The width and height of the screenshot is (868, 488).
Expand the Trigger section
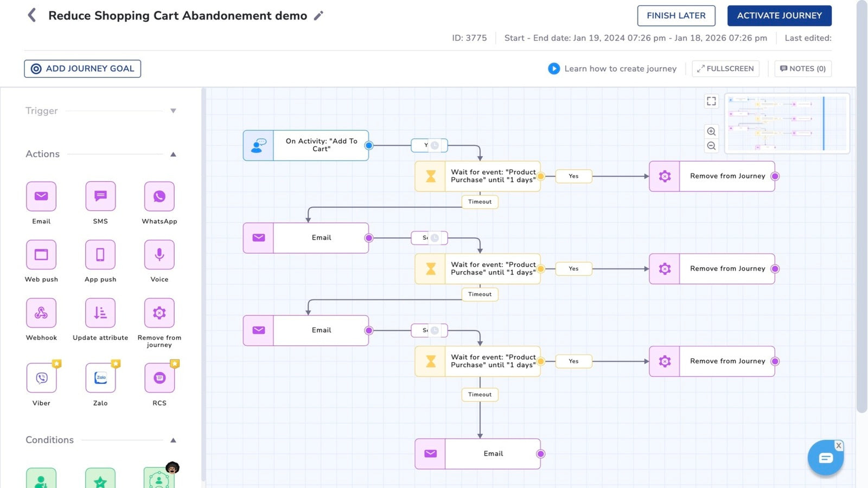[x=173, y=111]
